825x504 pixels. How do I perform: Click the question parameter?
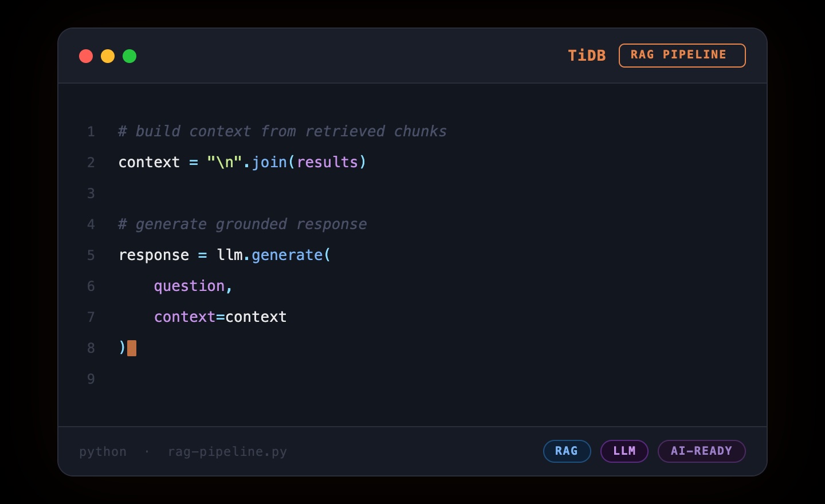coord(189,286)
